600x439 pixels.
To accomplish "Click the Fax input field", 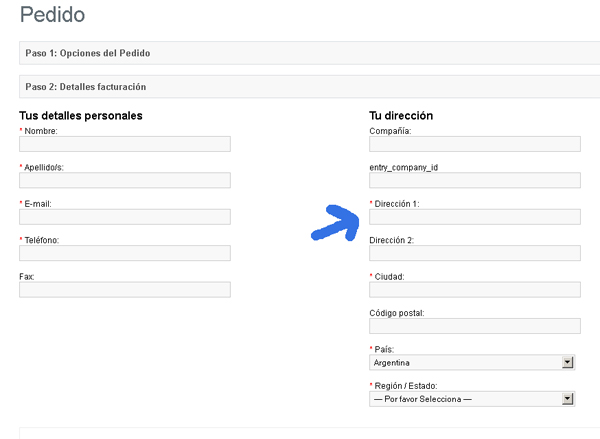I will click(125, 290).
